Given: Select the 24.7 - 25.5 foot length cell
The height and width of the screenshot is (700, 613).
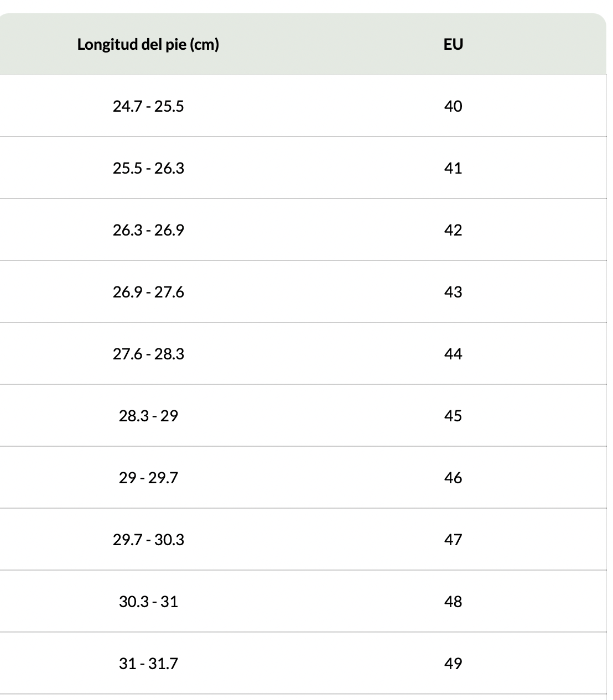Looking at the screenshot, I should click(148, 106).
